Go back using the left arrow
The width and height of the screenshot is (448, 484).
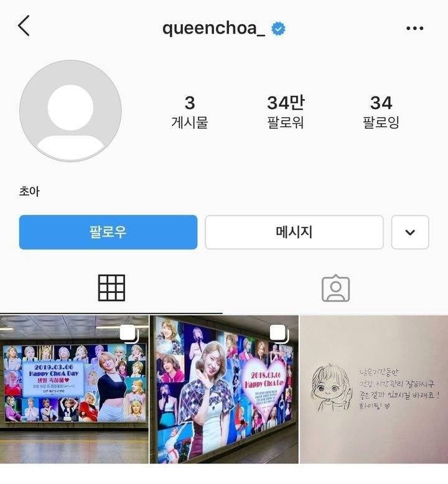coord(24,26)
